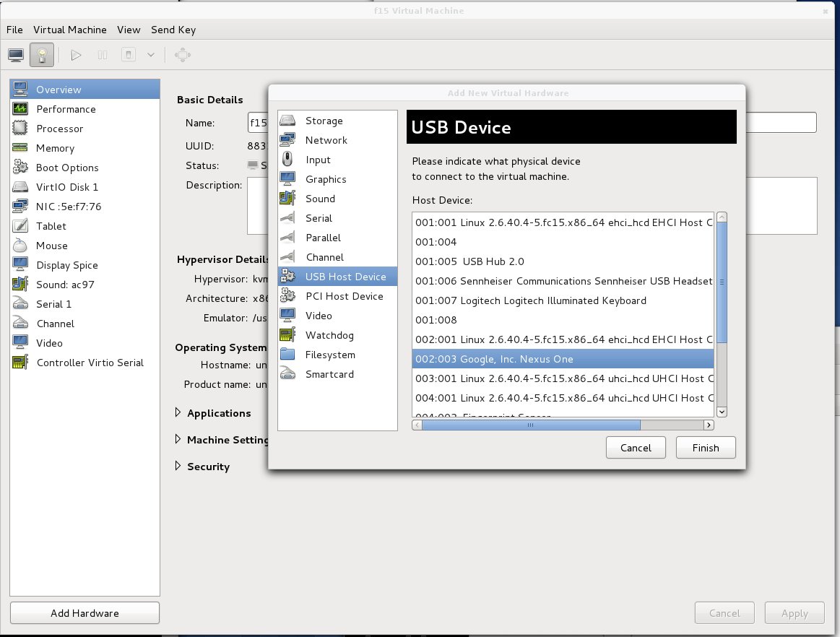Select Tablet icon in sidebar
Image resolution: width=840 pixels, height=637 pixels.
[20, 226]
